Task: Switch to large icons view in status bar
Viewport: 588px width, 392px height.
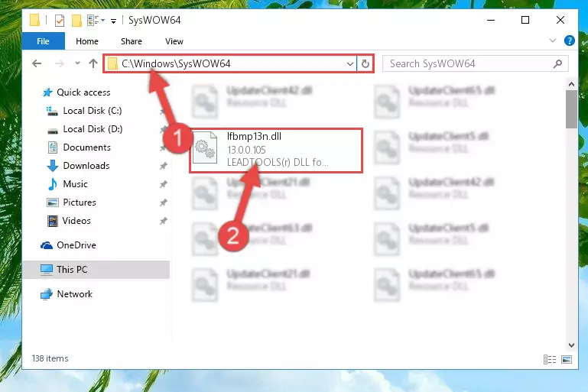Action: click(x=567, y=359)
